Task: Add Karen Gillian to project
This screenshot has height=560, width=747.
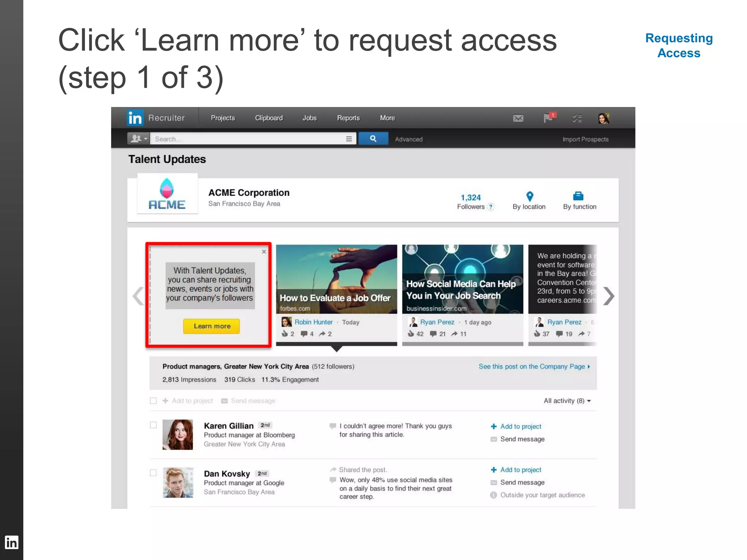Action: click(x=516, y=427)
